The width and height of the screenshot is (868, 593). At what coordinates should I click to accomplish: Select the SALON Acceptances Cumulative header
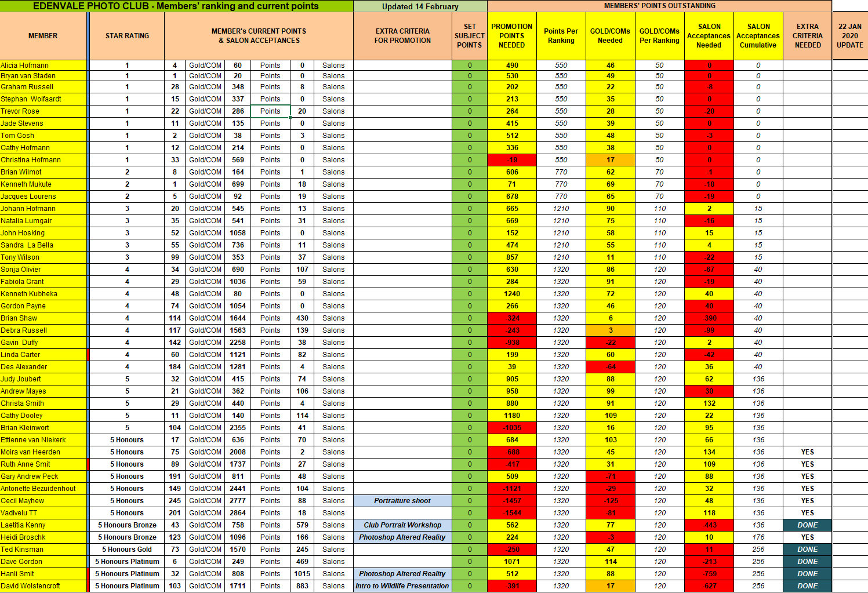click(758, 36)
